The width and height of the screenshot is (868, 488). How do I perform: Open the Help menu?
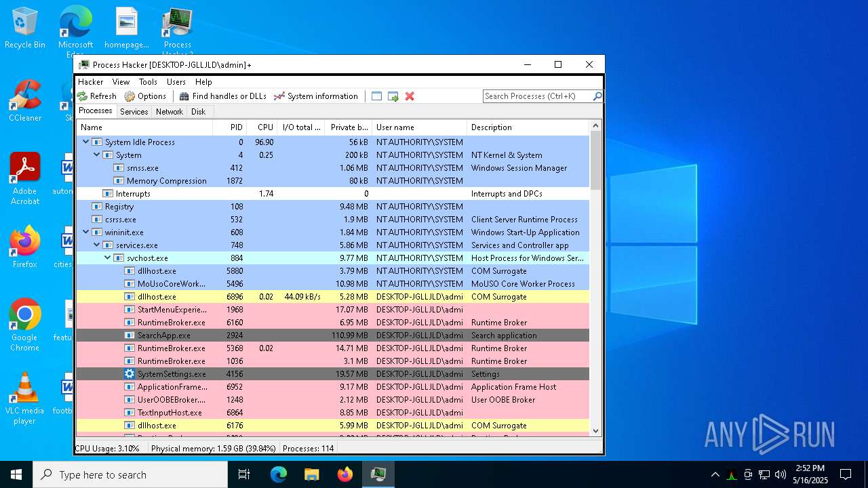(203, 82)
